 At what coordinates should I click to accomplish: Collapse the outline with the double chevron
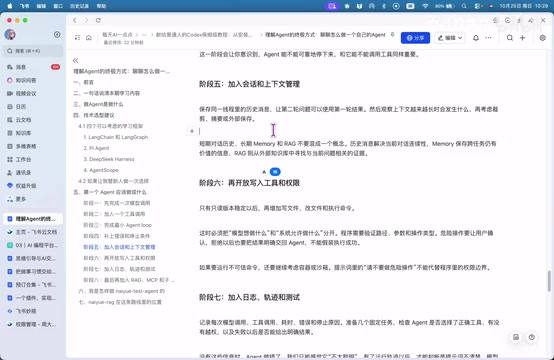click(x=75, y=60)
